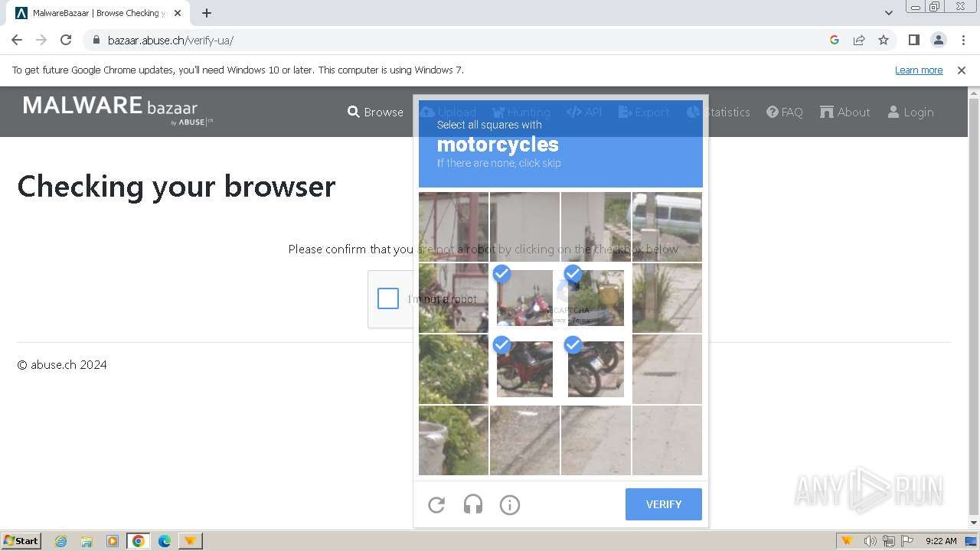Open the reCAPTCHA help info icon

pos(510,504)
